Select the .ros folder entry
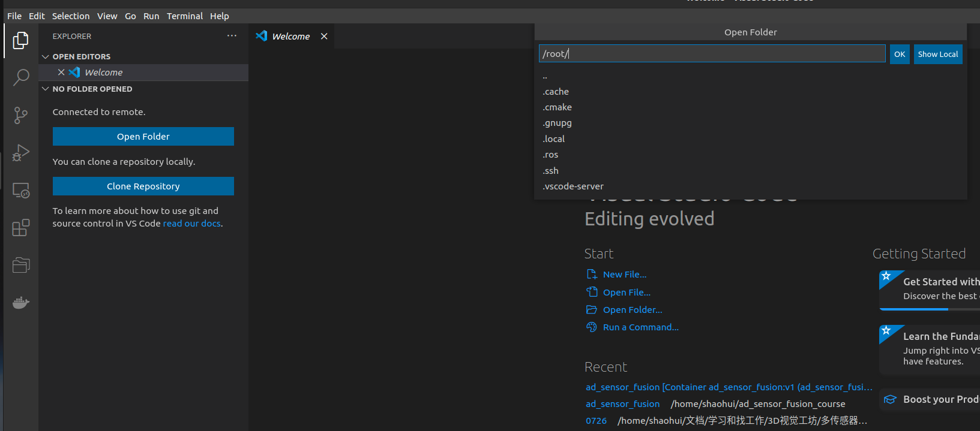The image size is (980, 431). pos(751,155)
